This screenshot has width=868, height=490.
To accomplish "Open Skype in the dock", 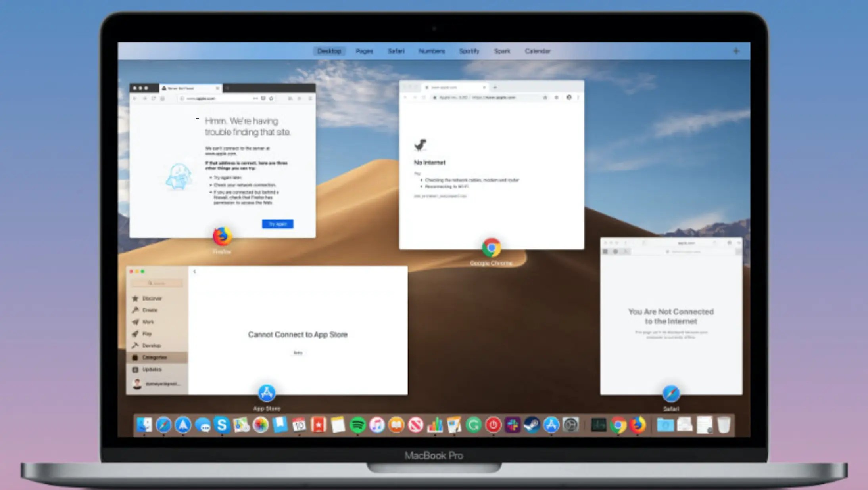I will coord(222,425).
